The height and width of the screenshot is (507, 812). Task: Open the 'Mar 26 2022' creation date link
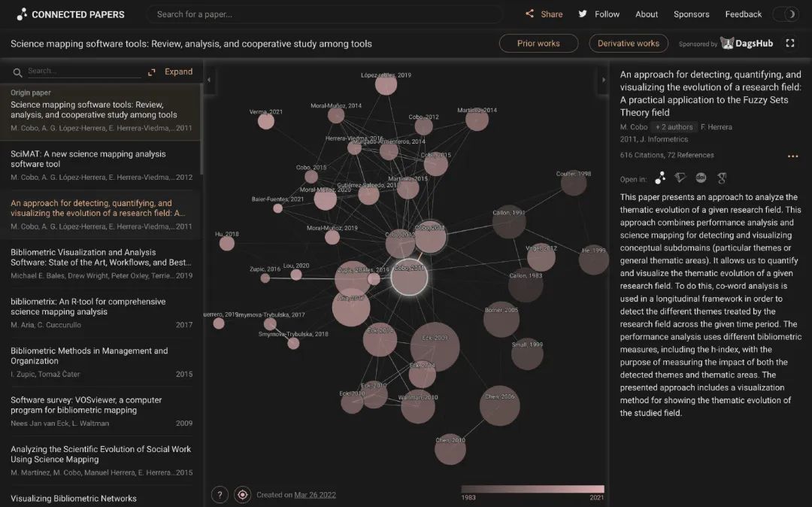pyautogui.click(x=315, y=494)
